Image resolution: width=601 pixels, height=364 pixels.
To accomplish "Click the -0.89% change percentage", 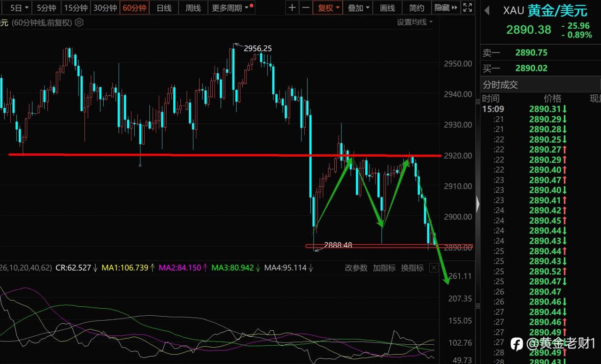I will coord(577,35).
